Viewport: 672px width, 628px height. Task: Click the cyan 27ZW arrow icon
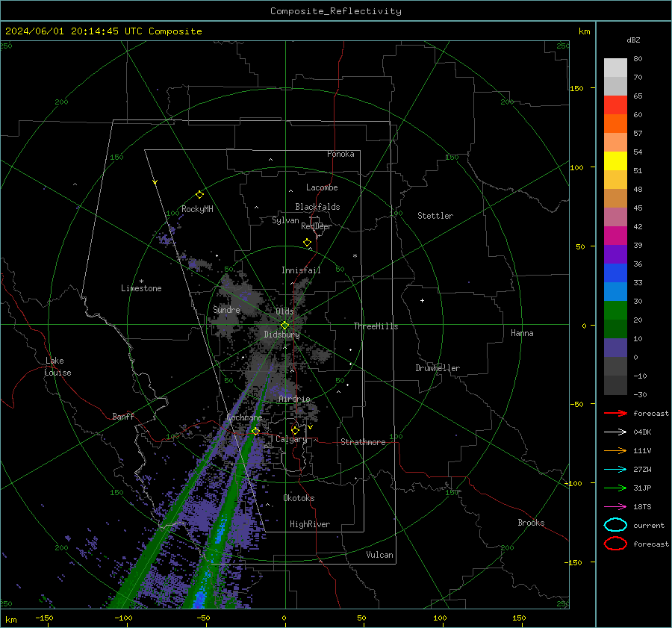(615, 470)
